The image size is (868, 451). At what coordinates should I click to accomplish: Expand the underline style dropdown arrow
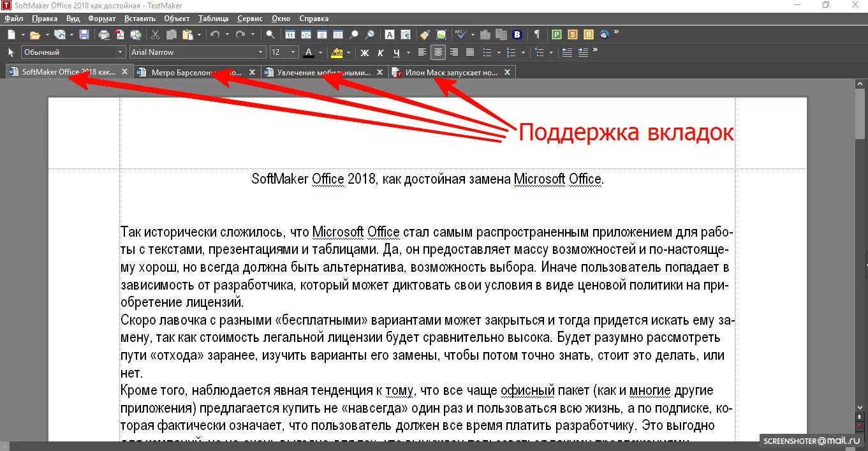[x=408, y=52]
